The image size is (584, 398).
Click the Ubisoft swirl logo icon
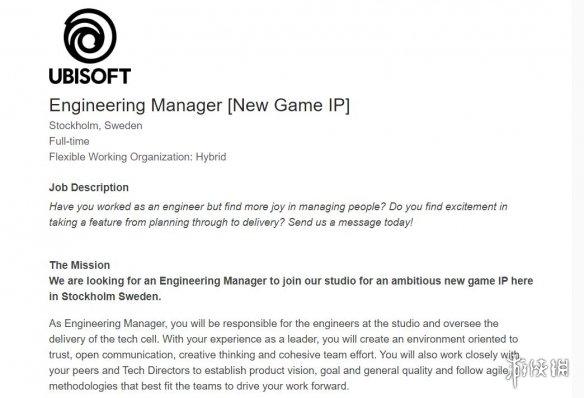tap(90, 36)
